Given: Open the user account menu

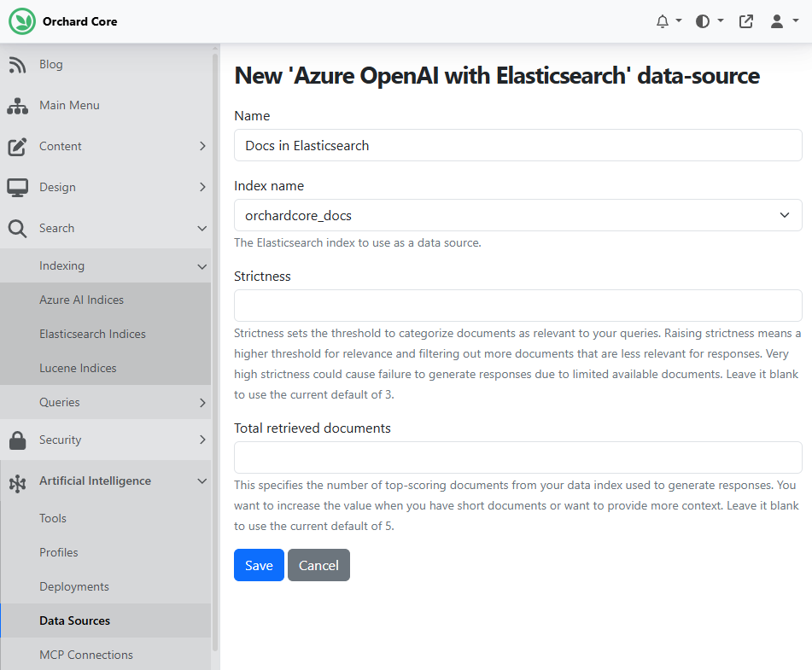Looking at the screenshot, I should (784, 21).
